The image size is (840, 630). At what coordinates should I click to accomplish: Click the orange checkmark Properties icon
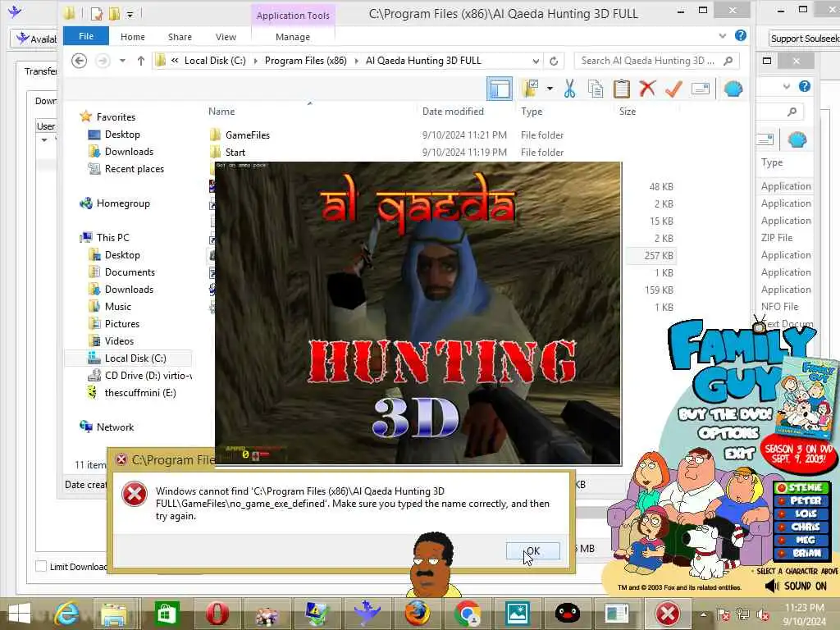(673, 89)
